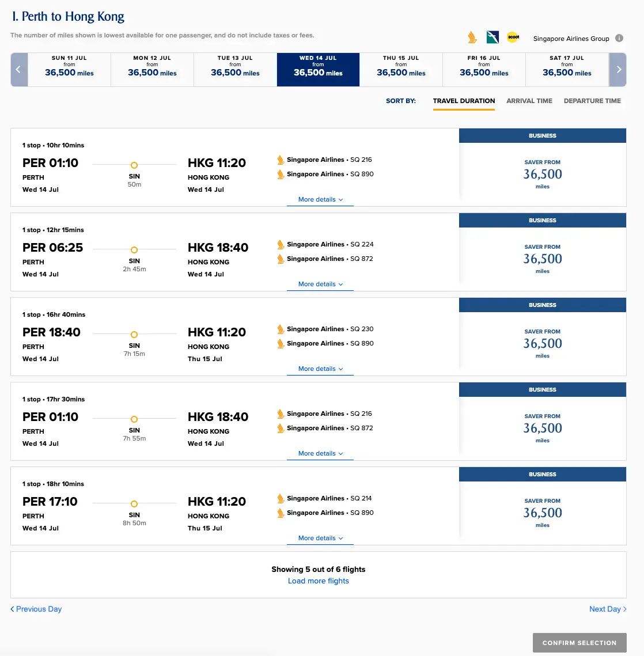
Task: Click the SIN stopover circle on 06:25 flight
Action: (134, 250)
